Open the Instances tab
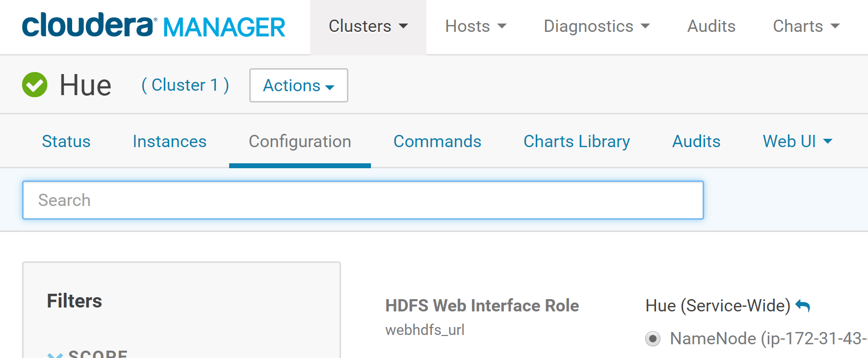The height and width of the screenshot is (358, 868). coord(169,142)
